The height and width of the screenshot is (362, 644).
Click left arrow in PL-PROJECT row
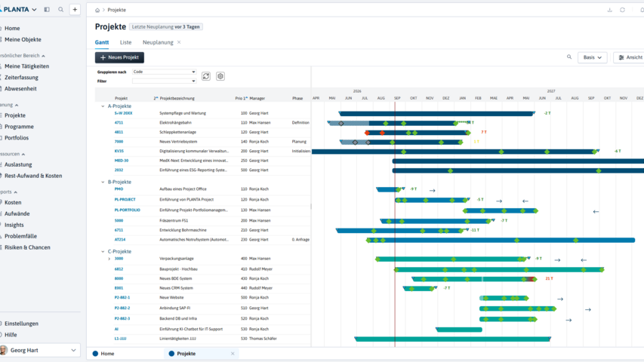tap(525, 201)
